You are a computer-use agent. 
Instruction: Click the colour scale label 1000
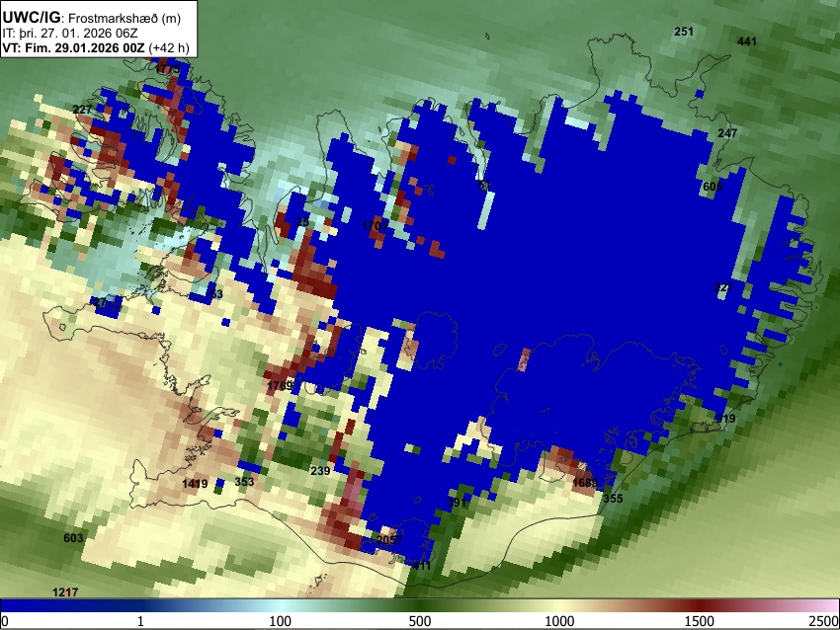559,621
